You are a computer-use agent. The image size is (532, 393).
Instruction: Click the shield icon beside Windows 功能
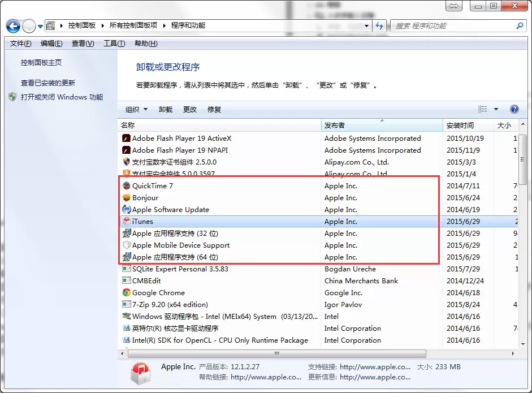pos(12,97)
